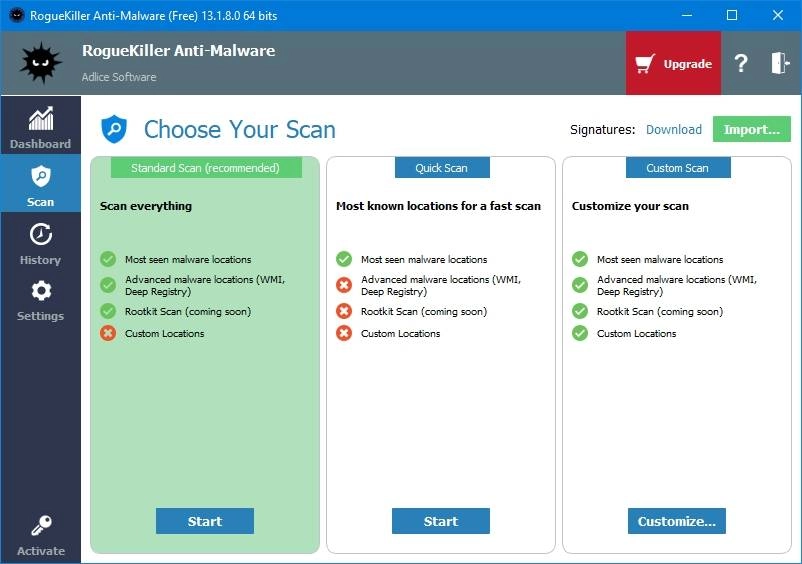Select the Custom Scan header
802x564 pixels.
[x=678, y=168]
